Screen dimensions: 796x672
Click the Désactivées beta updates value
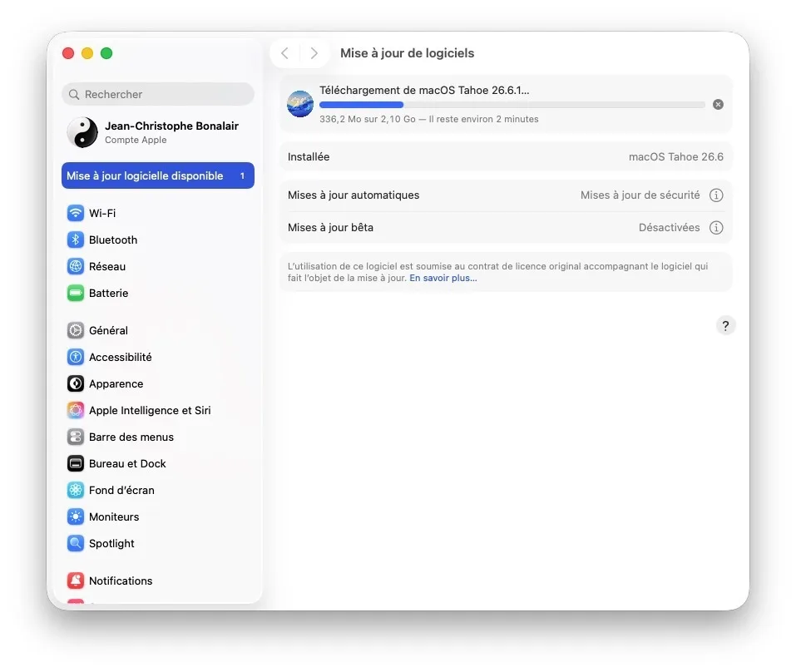(669, 227)
